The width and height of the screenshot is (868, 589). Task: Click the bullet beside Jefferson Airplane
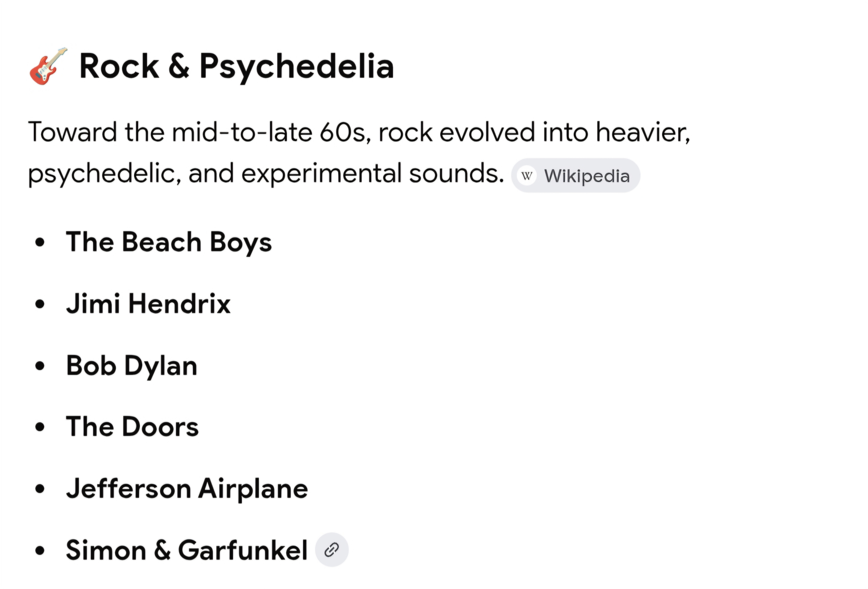pos(40,489)
